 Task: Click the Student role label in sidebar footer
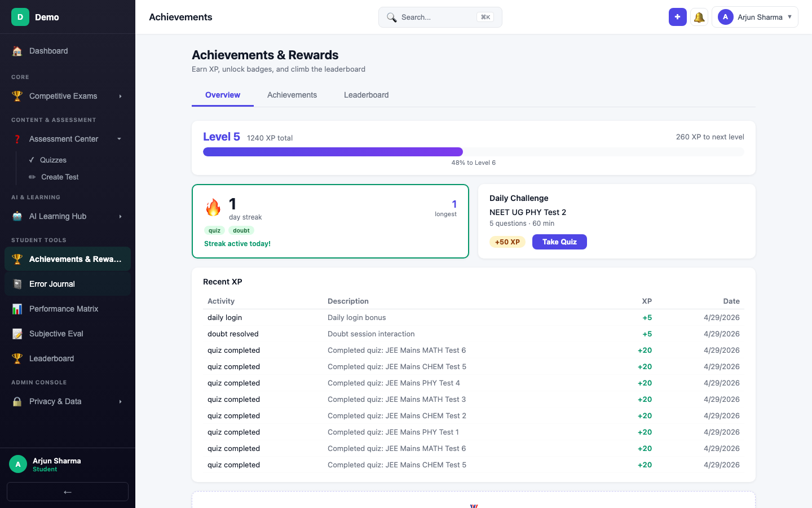pyautogui.click(x=45, y=470)
